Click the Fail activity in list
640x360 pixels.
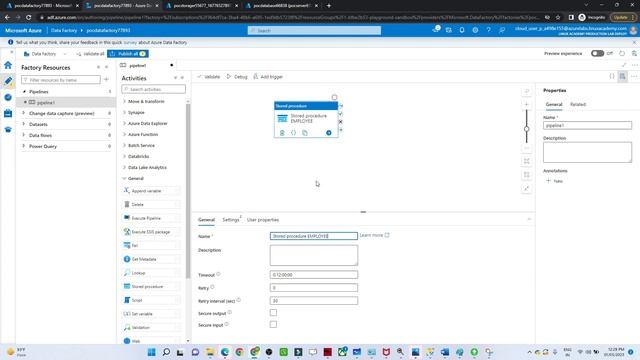pyautogui.click(x=151, y=245)
